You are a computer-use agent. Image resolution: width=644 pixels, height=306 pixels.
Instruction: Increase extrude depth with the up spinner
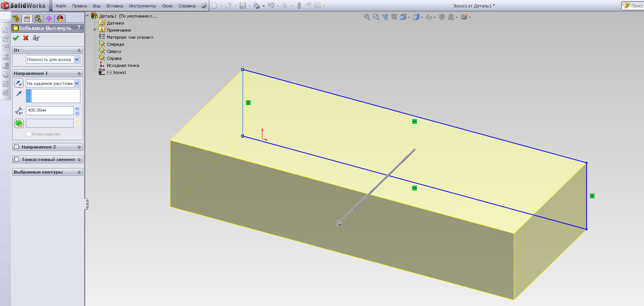(77, 109)
